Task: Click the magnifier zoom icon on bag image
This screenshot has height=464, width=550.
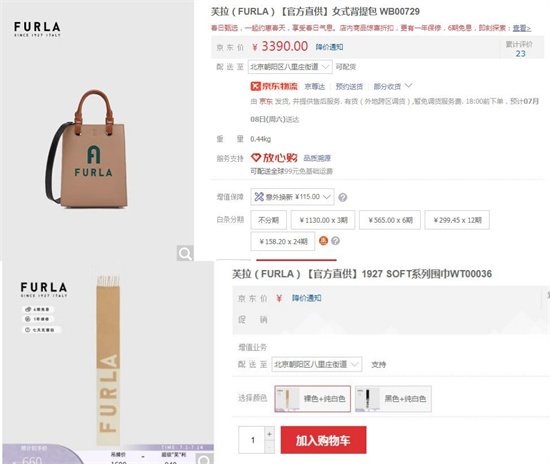Action: [x=185, y=253]
